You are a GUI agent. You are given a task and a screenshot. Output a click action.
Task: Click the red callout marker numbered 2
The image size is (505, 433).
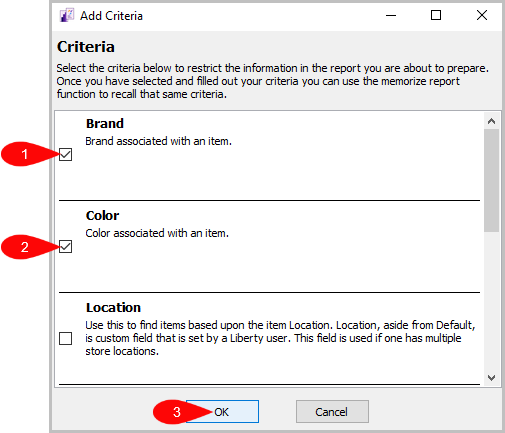(x=24, y=247)
